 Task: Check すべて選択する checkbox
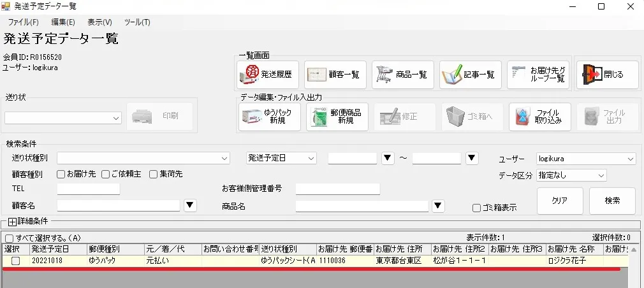tap(9, 238)
